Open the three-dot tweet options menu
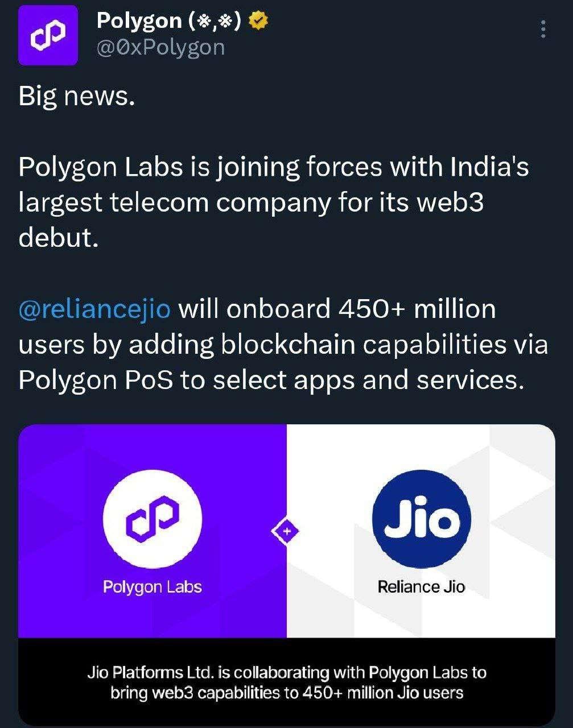 click(543, 29)
